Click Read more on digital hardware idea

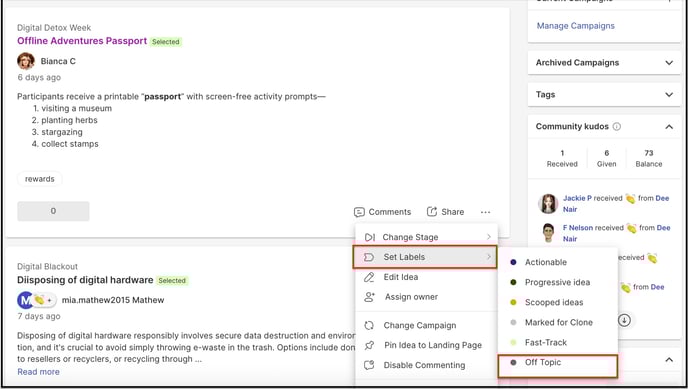pyautogui.click(x=38, y=372)
